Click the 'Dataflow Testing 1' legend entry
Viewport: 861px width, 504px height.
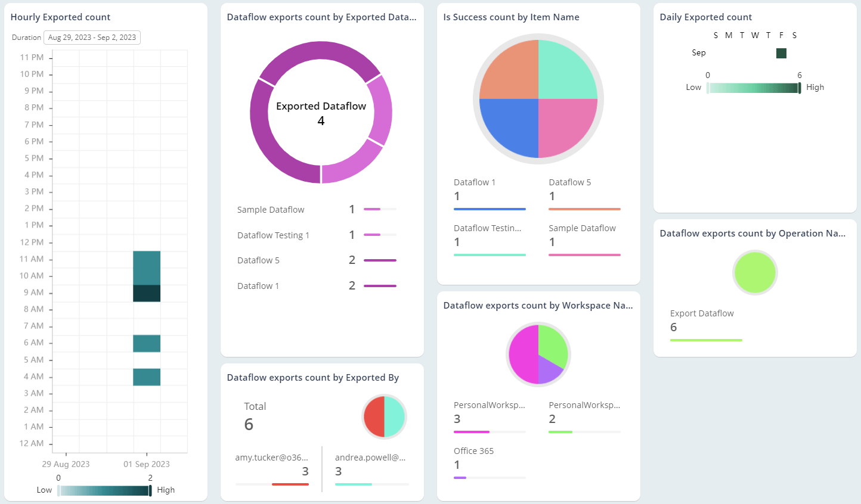click(x=274, y=235)
